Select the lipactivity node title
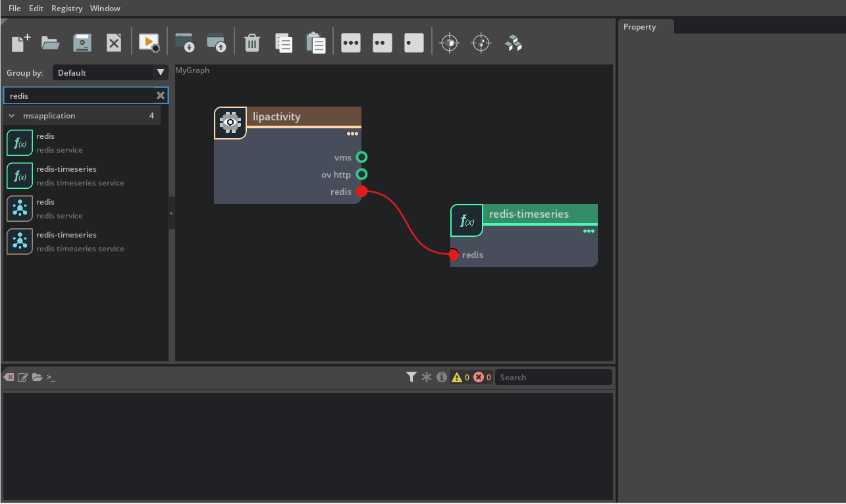The height and width of the screenshot is (504, 846). coord(277,116)
